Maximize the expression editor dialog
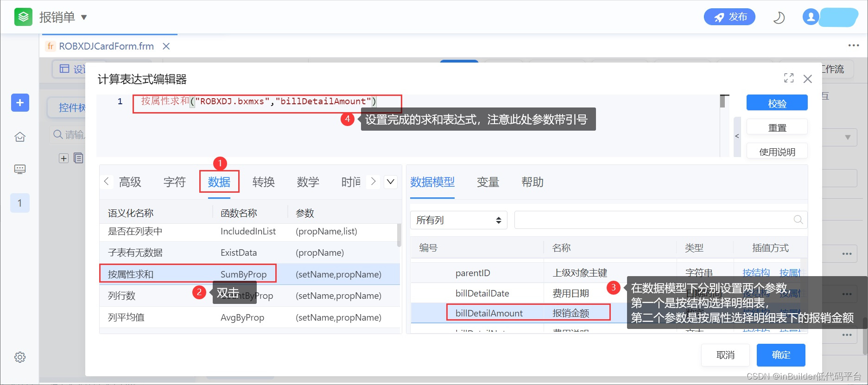 pyautogui.click(x=789, y=78)
